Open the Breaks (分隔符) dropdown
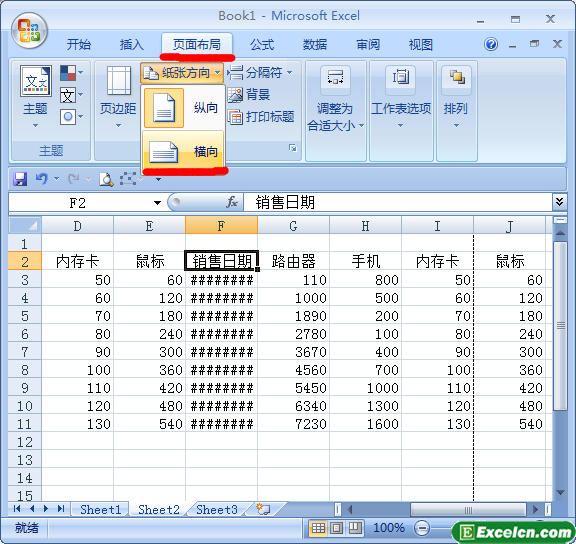This screenshot has width=576, height=544. coord(260,73)
